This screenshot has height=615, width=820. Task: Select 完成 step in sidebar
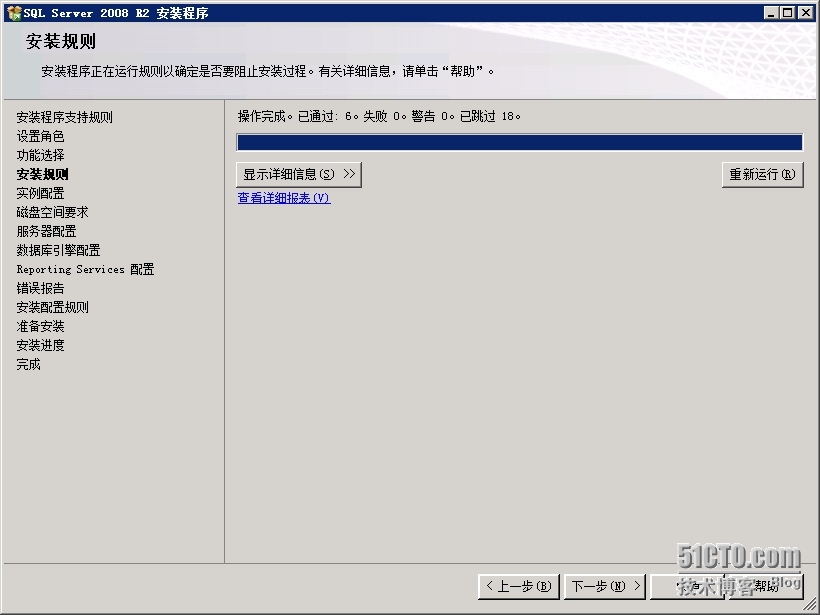(x=28, y=364)
